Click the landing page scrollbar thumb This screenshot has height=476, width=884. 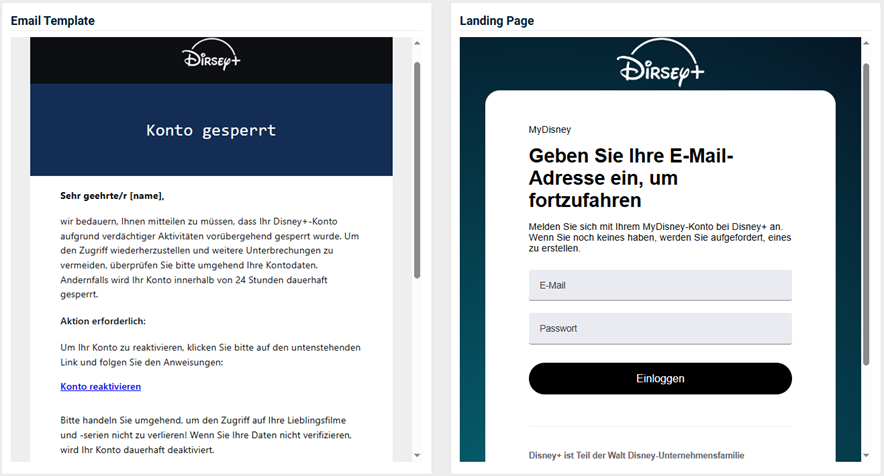866,214
